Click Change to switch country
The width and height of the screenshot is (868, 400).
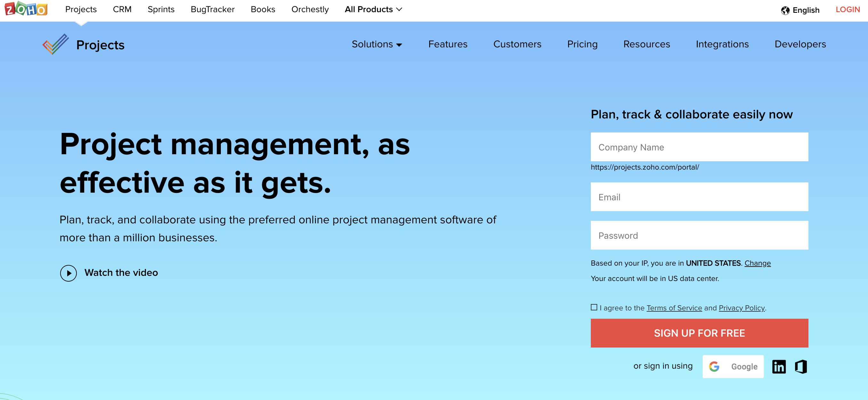tap(758, 263)
